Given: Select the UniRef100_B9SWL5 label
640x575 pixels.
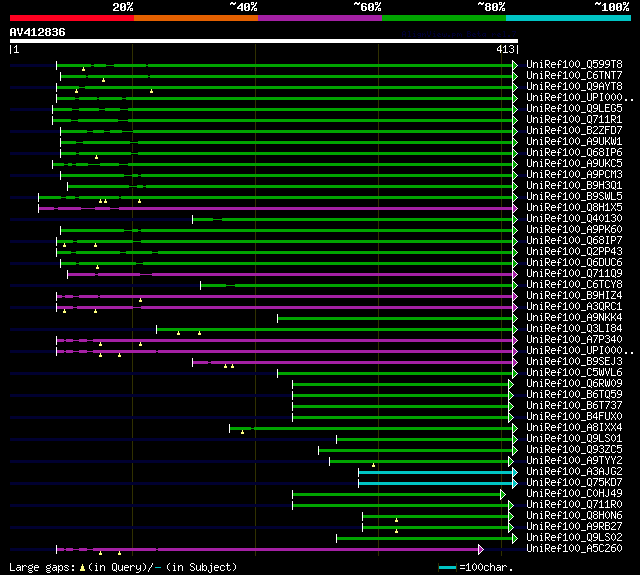Looking at the screenshot, I should pyautogui.click(x=574, y=197).
